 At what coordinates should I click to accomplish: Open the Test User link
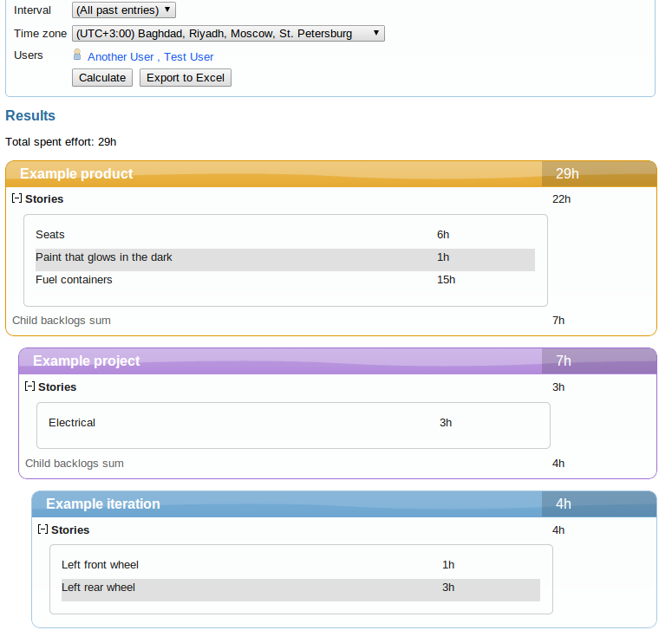(x=189, y=57)
